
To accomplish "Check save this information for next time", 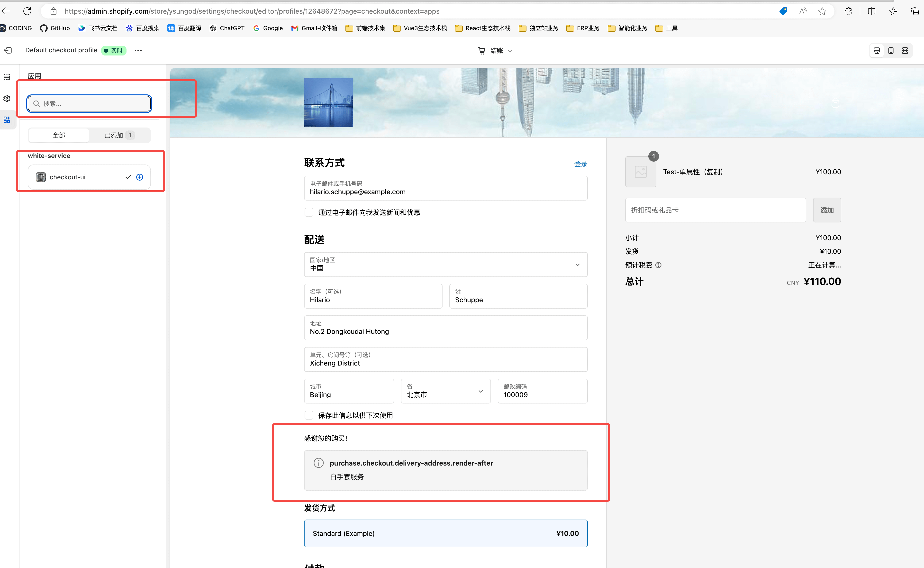I will pos(309,415).
